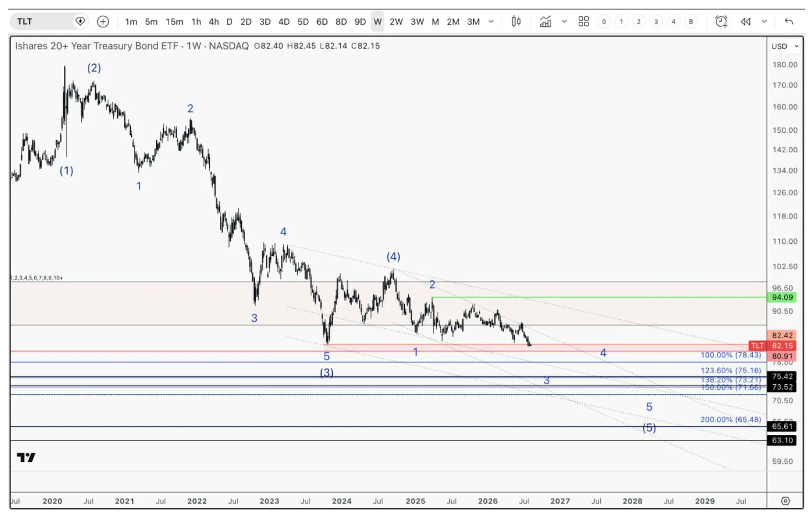Select the 5m timeframe
This screenshot has width=812, height=516.
pos(151,21)
